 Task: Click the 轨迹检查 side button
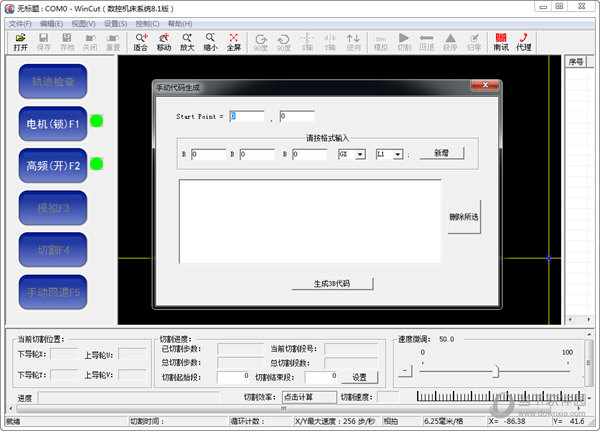[x=53, y=82]
